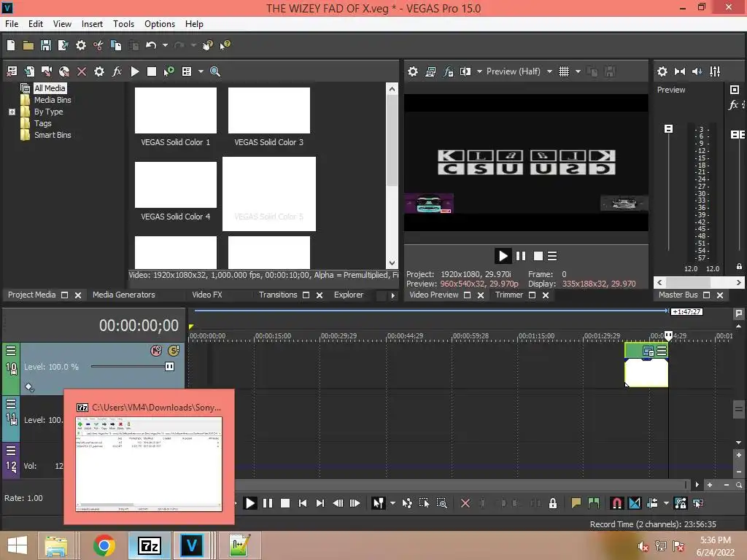The height and width of the screenshot is (560, 747).
Task: Open the overlays grid dropdown arrow
Action: [578, 71]
